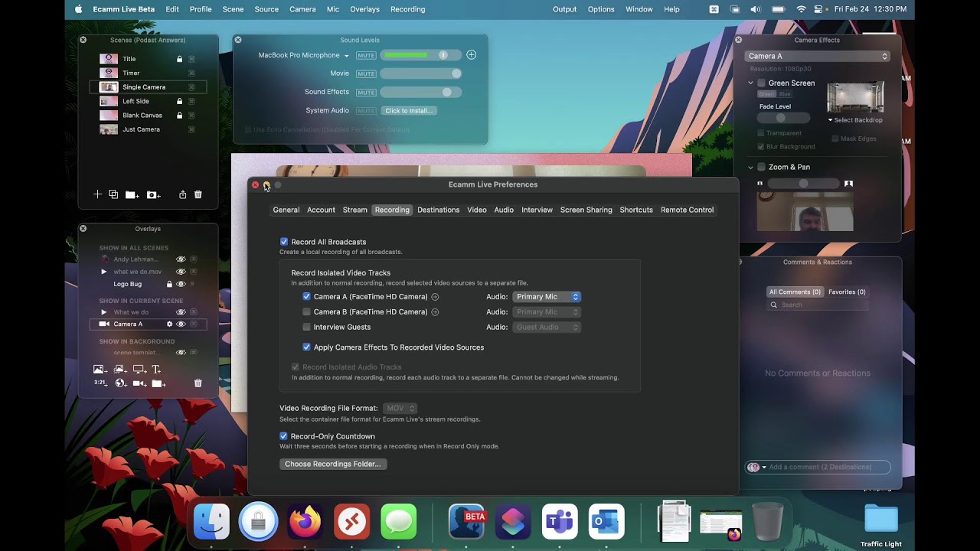This screenshot has height=551, width=980.
Task: Select the Just Camera scene
Action: click(x=148, y=129)
